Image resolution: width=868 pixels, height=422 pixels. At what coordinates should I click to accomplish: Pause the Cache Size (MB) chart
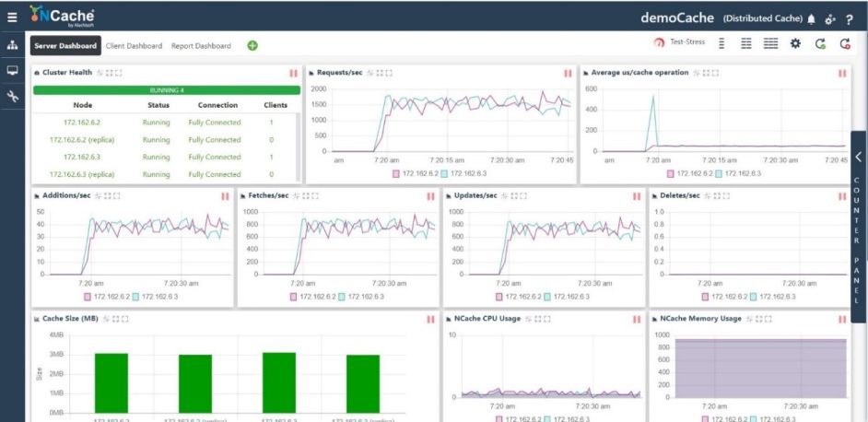[430, 319]
